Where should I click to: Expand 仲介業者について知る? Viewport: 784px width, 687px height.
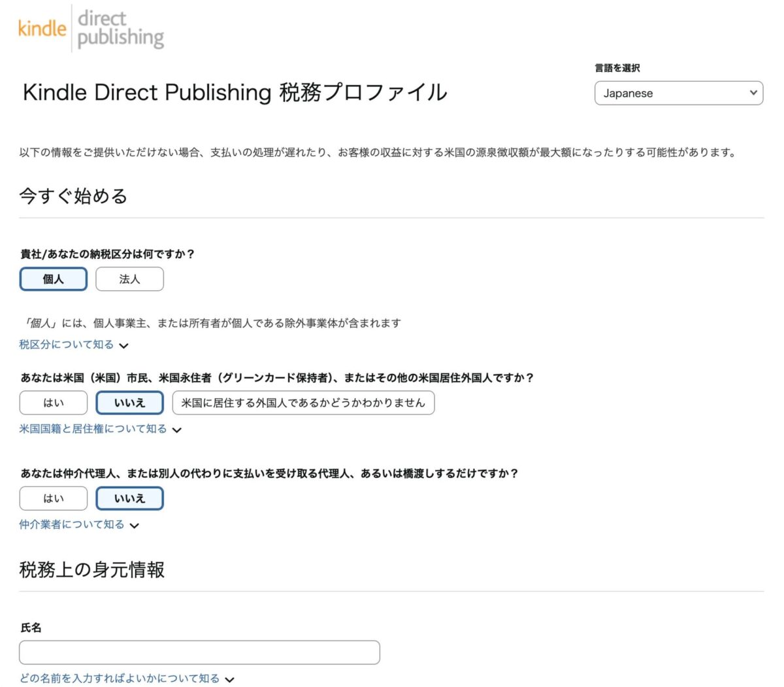[x=72, y=524]
